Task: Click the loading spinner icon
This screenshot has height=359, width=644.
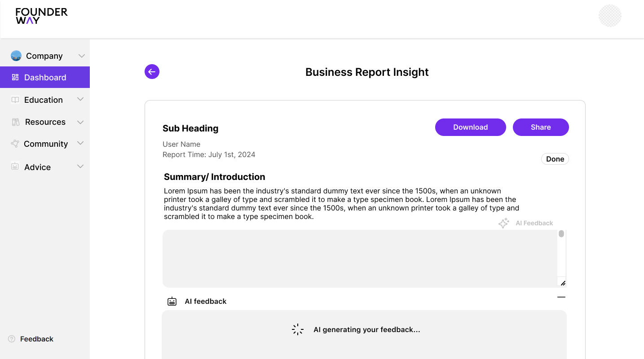Action: click(x=298, y=329)
